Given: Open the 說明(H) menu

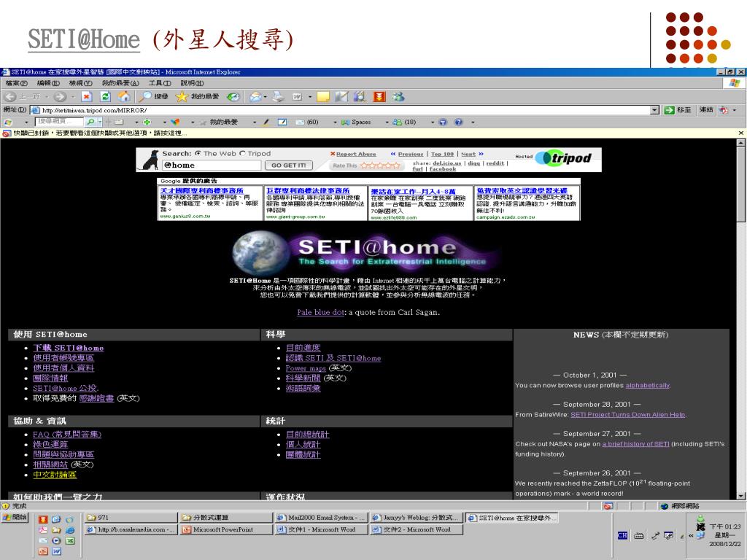Looking at the screenshot, I should (x=192, y=83).
